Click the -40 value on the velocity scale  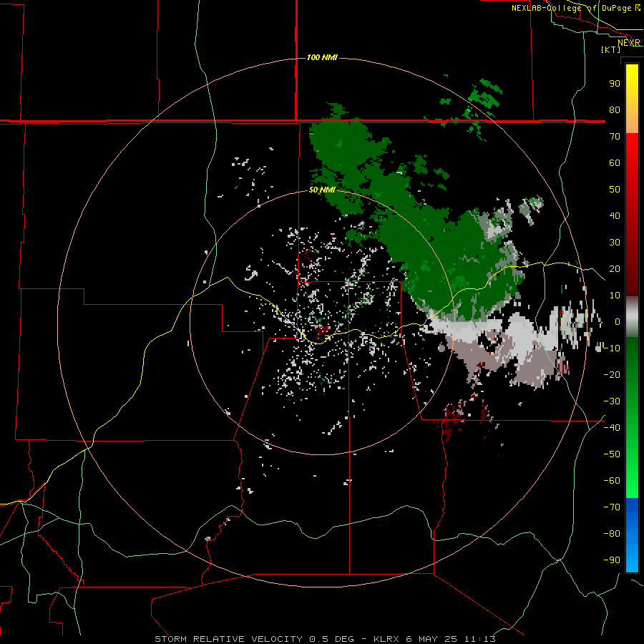[x=612, y=428]
